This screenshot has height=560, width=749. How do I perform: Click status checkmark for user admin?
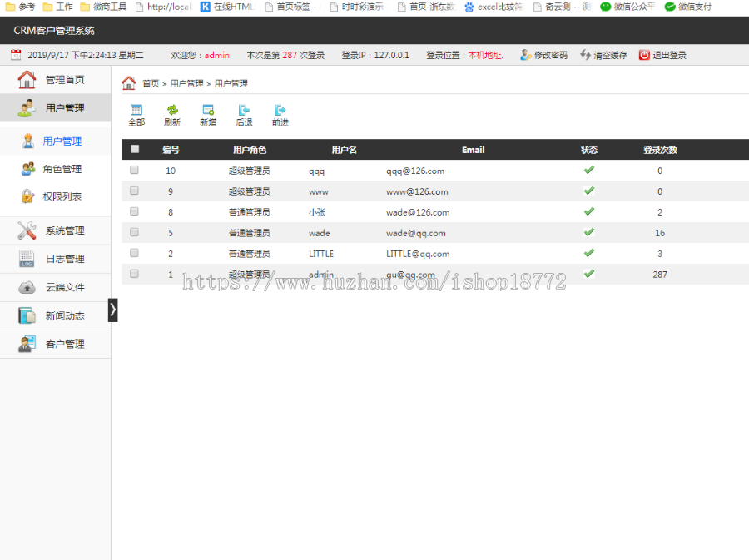589,274
